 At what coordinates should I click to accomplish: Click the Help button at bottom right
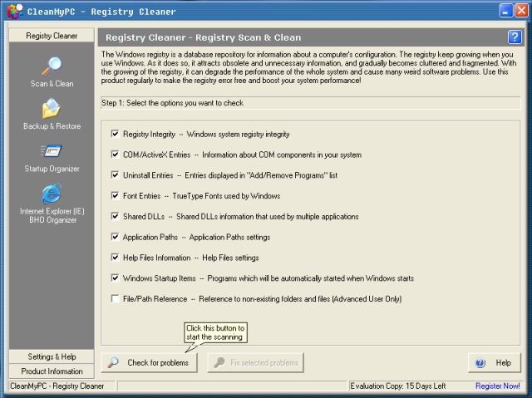495,363
